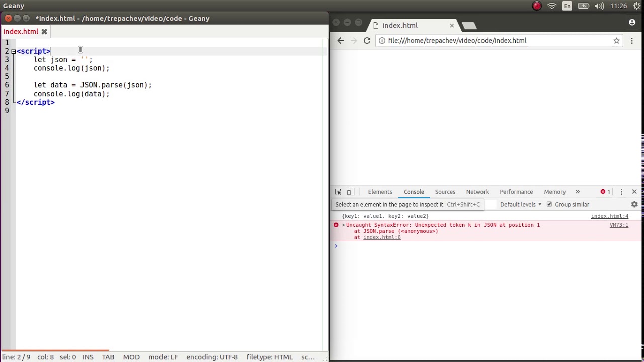Screen dimensions: 644x362
Task: Close the index.html document tab in Geany
Action: click(x=44, y=32)
